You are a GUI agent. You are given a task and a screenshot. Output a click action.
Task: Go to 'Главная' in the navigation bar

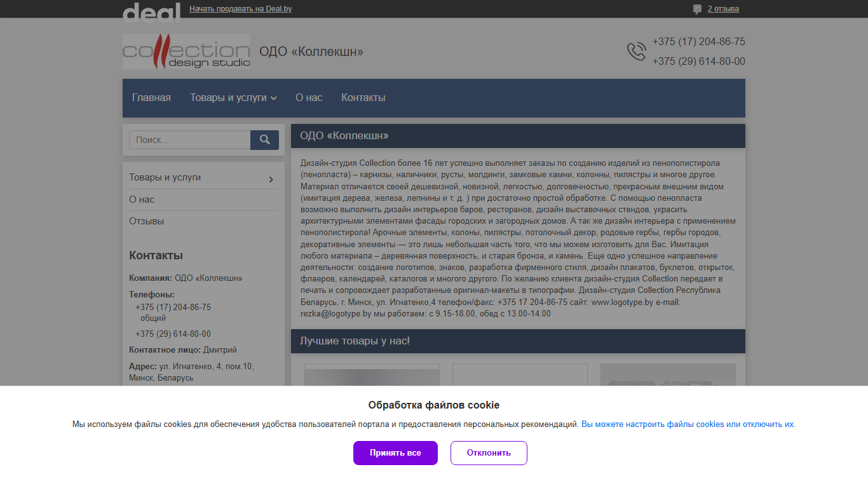[151, 98]
